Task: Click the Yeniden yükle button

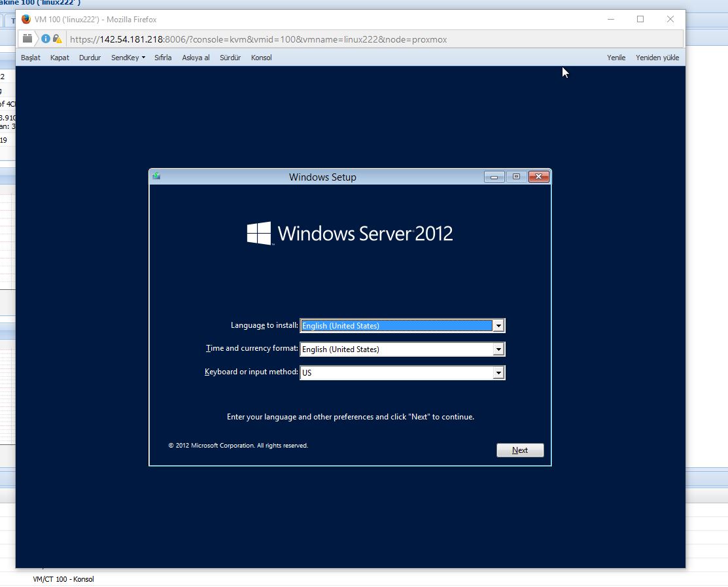Action: click(657, 58)
